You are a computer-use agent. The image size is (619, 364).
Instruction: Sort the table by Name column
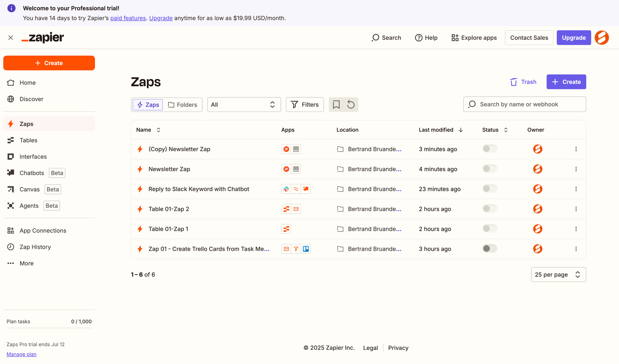click(x=148, y=130)
